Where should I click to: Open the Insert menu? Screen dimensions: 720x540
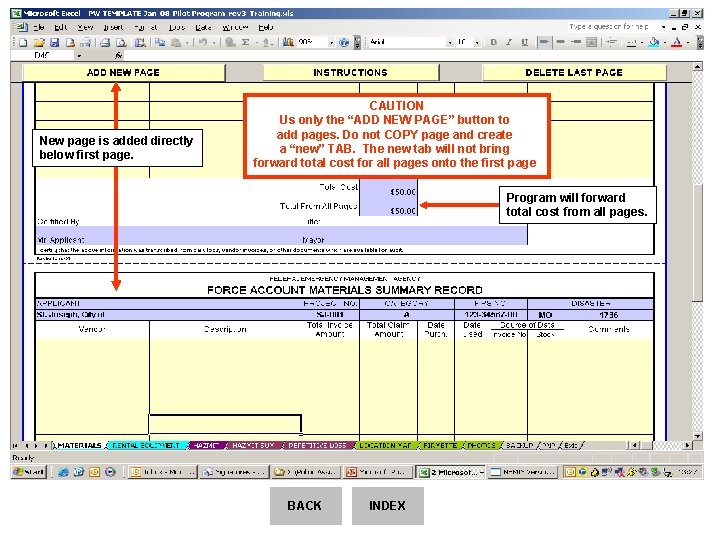tap(113, 27)
